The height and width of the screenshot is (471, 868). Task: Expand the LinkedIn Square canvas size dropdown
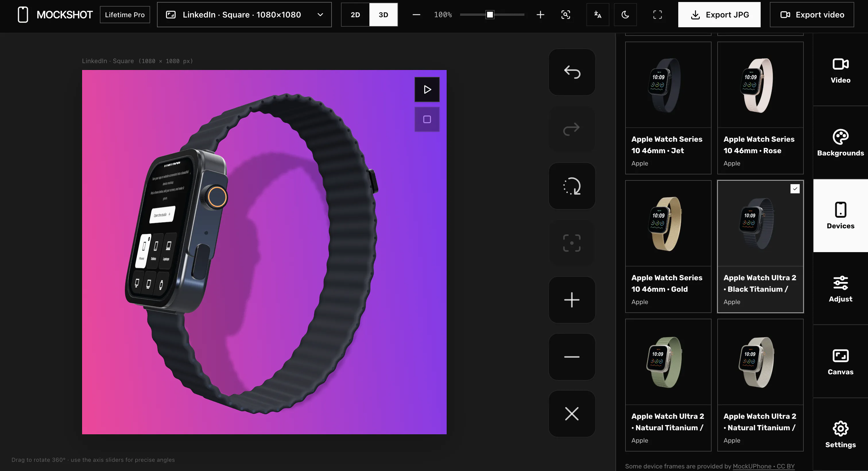tap(244, 14)
